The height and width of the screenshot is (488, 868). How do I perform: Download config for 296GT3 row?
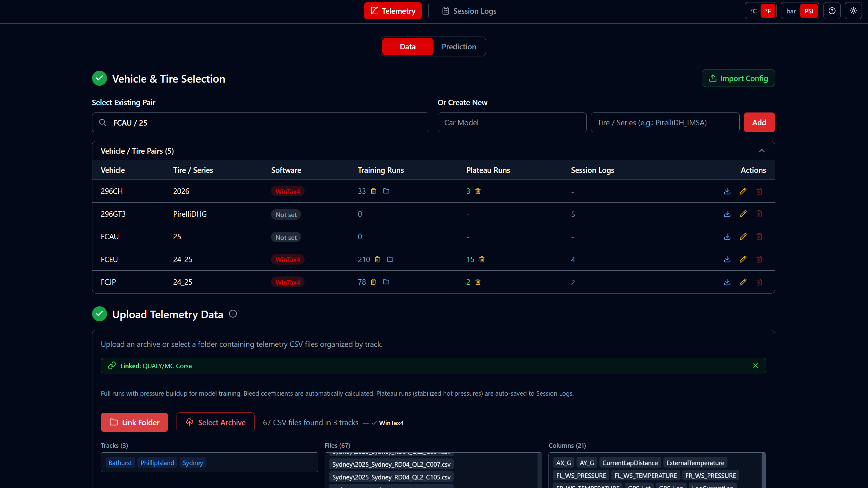click(727, 214)
